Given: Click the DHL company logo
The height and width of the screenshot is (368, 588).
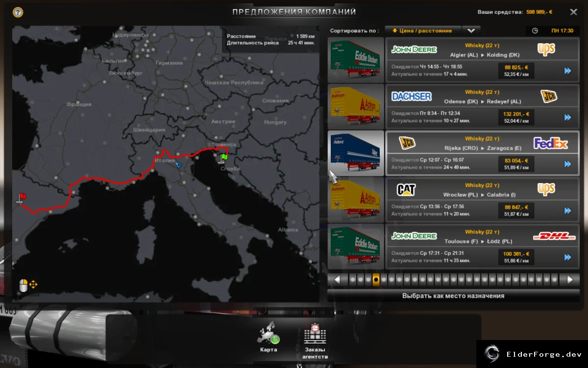Looking at the screenshot, I should click(x=554, y=236).
